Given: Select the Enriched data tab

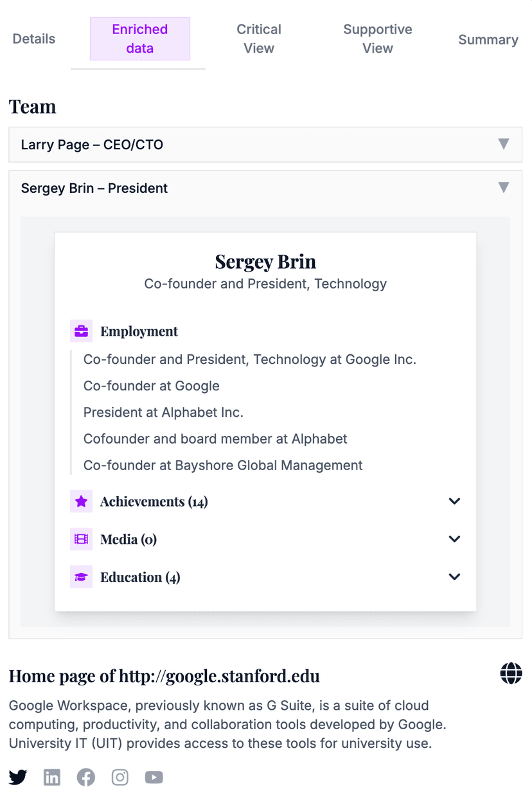Looking at the screenshot, I should pyautogui.click(x=139, y=39).
